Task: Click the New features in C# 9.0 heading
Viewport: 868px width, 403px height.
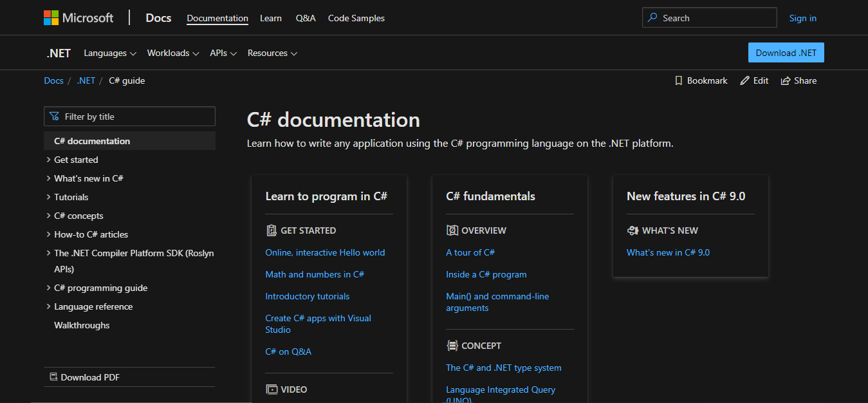Action: coord(686,196)
